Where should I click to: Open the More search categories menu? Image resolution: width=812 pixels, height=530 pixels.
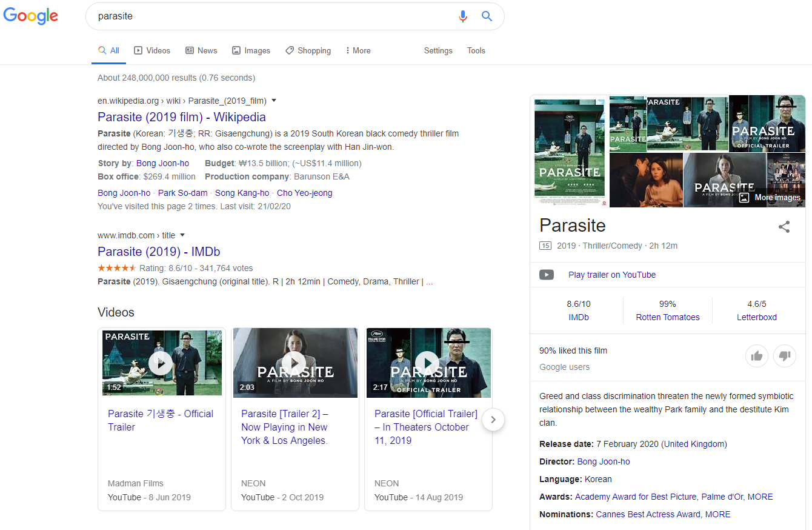[358, 50]
